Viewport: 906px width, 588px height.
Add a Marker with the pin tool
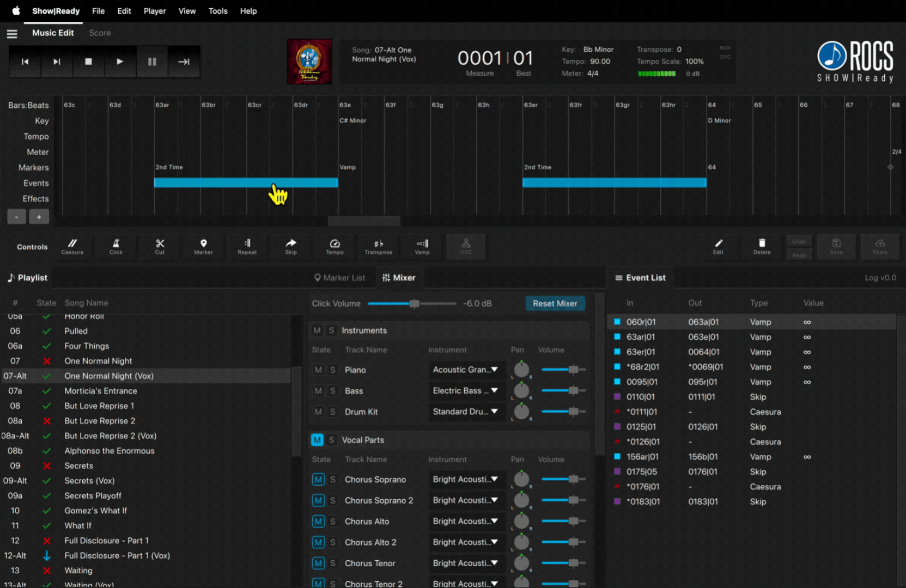point(203,246)
